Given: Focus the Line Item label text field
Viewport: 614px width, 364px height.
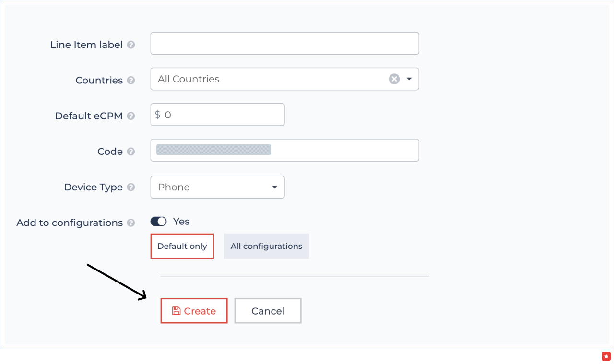Looking at the screenshot, I should coord(284,43).
